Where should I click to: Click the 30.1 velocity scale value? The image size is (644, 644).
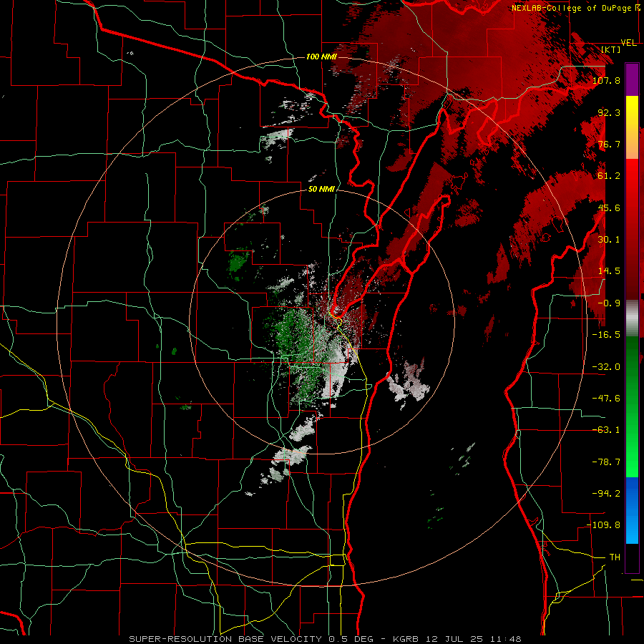click(x=609, y=240)
